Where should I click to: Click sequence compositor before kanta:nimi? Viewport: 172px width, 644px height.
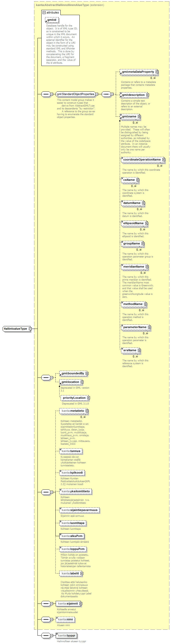(46, 619)
